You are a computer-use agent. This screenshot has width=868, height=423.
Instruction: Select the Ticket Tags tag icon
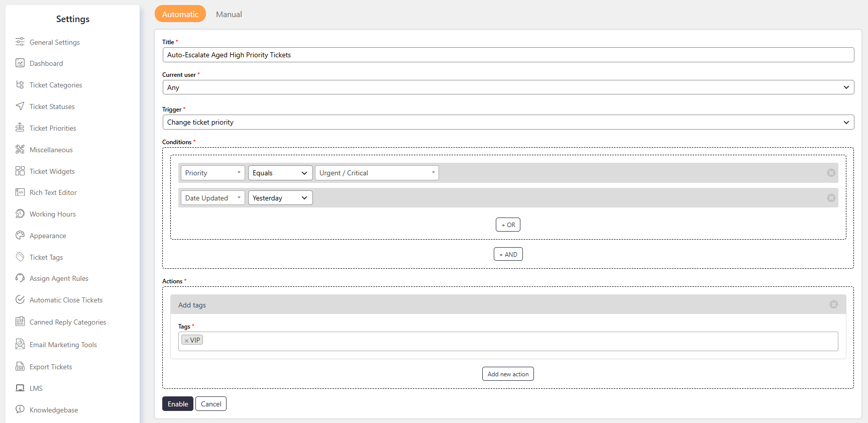(x=20, y=257)
